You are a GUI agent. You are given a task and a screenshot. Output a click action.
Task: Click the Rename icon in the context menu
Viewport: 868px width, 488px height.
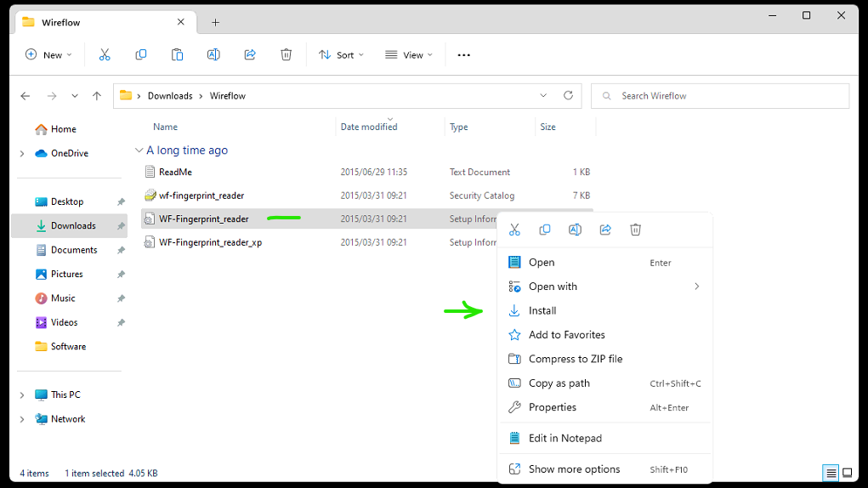click(x=576, y=230)
